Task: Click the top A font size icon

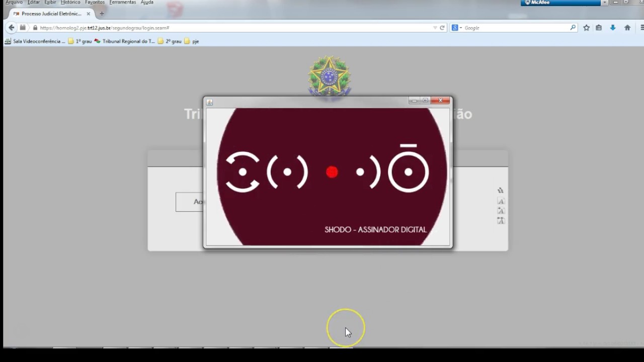Action: point(501,201)
